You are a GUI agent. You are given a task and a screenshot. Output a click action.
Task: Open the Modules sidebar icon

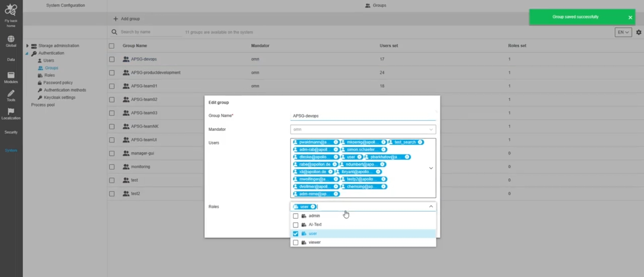11,75
